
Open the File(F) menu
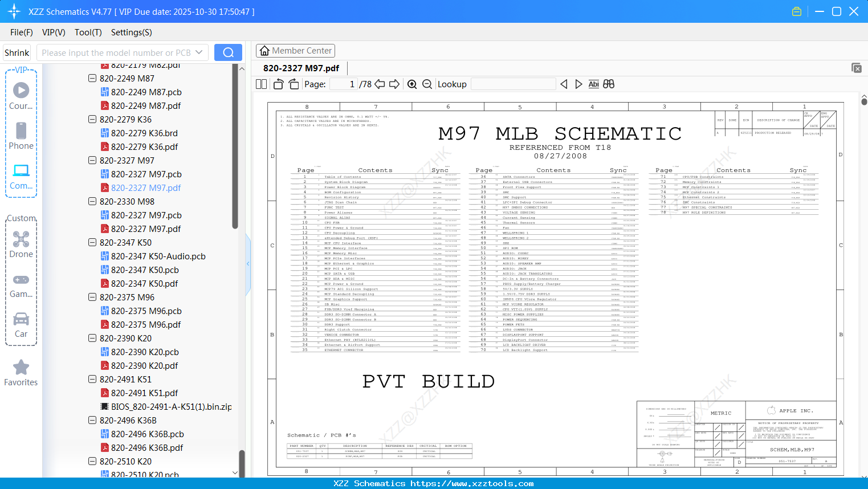coord(22,32)
